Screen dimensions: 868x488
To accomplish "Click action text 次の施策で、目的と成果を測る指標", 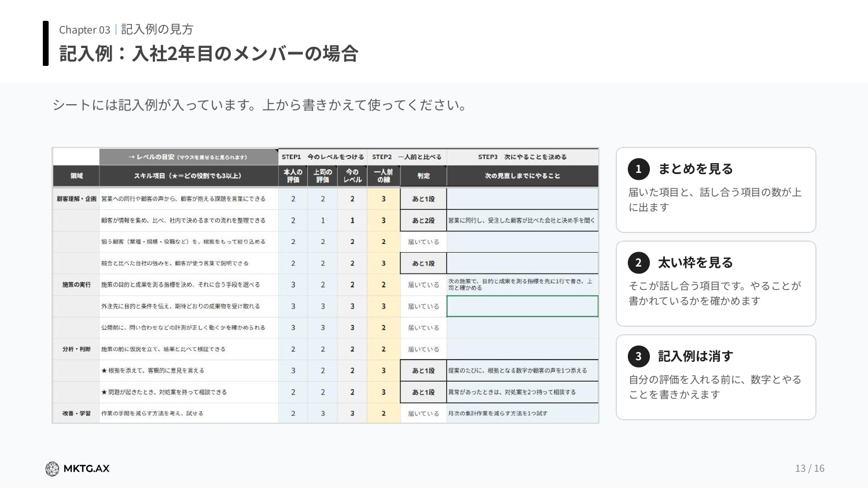I will [521, 284].
